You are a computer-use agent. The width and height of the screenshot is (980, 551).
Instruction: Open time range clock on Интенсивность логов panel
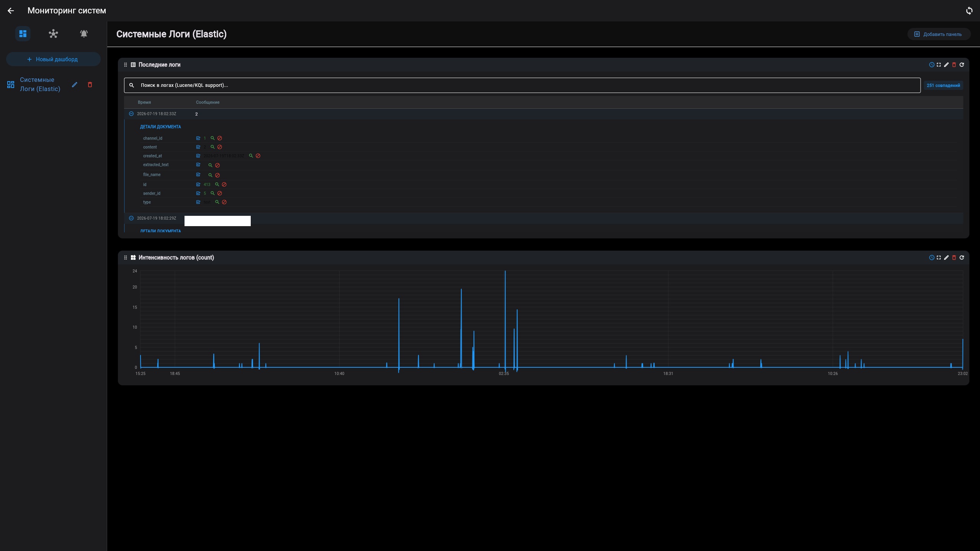point(931,258)
